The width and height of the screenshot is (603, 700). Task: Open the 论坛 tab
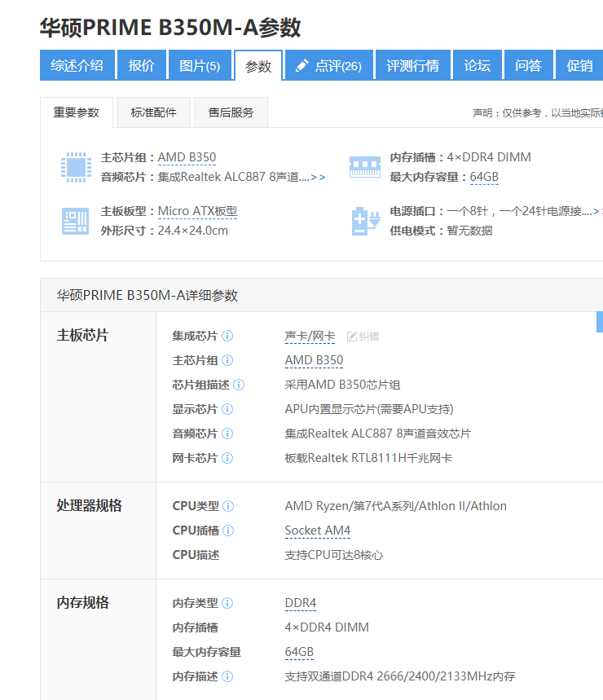478,66
